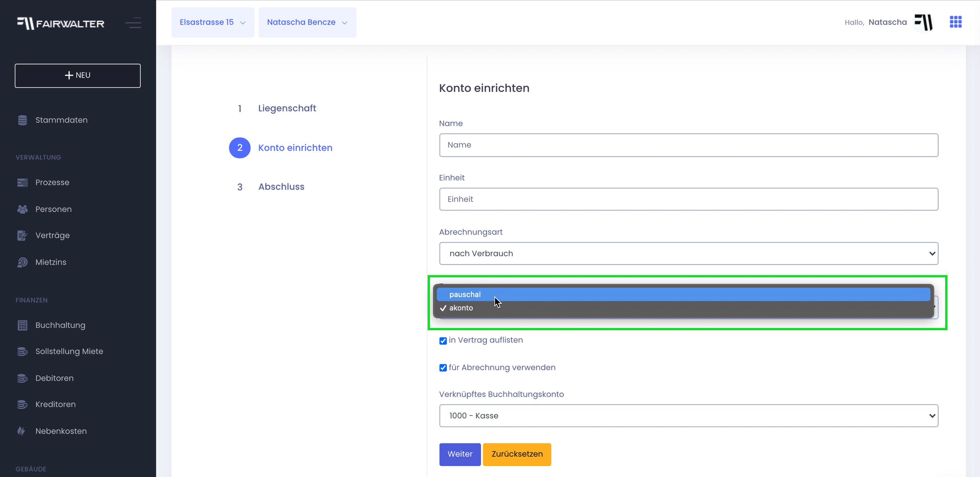980x477 pixels.
Task: Click the Stammdaten database icon
Action: (23, 120)
